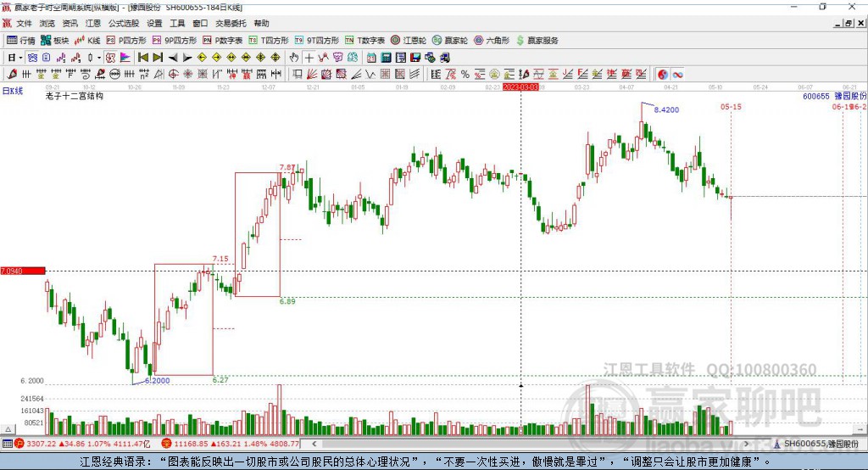868x470 pixels.
Task: Expand the candlestick style dropdown arrow
Action: pyautogui.click(x=99, y=58)
